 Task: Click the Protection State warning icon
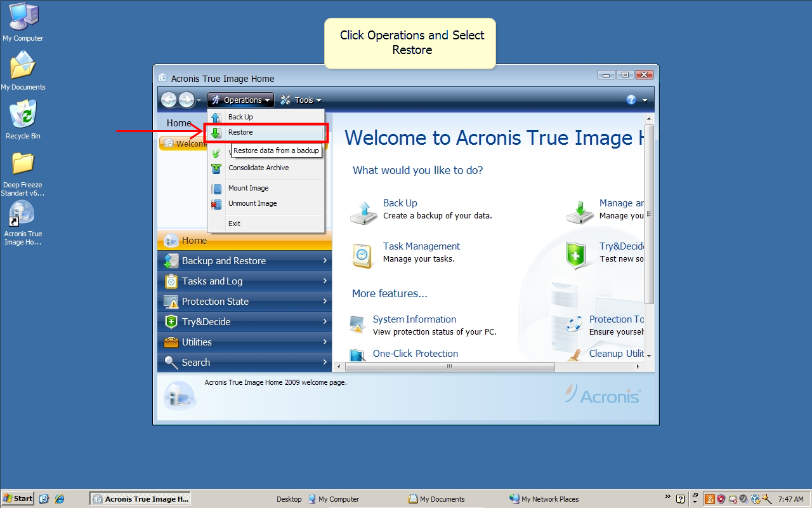(171, 301)
